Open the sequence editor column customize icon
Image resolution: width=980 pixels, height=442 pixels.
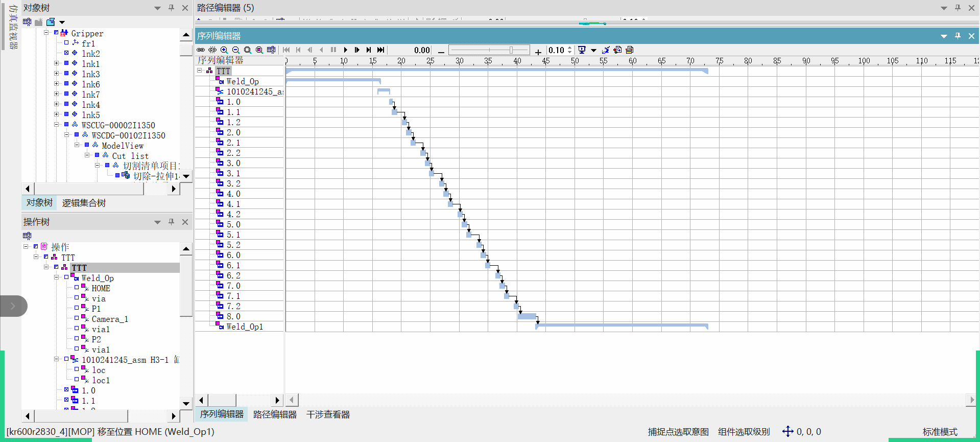click(271, 50)
